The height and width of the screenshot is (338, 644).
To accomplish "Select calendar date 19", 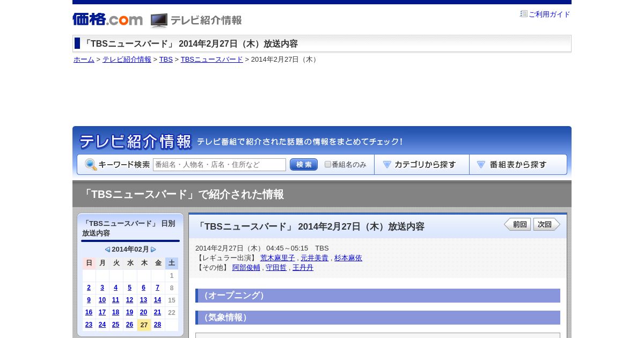I will pyautogui.click(x=129, y=312).
